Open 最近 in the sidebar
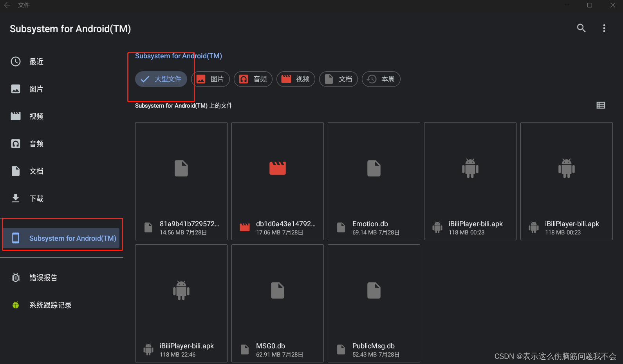Viewport: 623px width, 364px height. [x=63, y=61]
